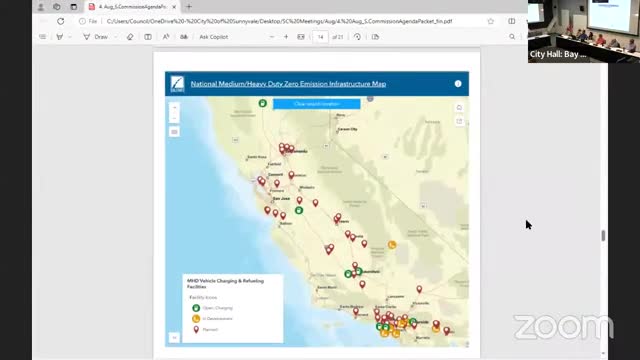Click the scrollbar down arrow
The image size is (640, 360).
(x=603, y=353)
